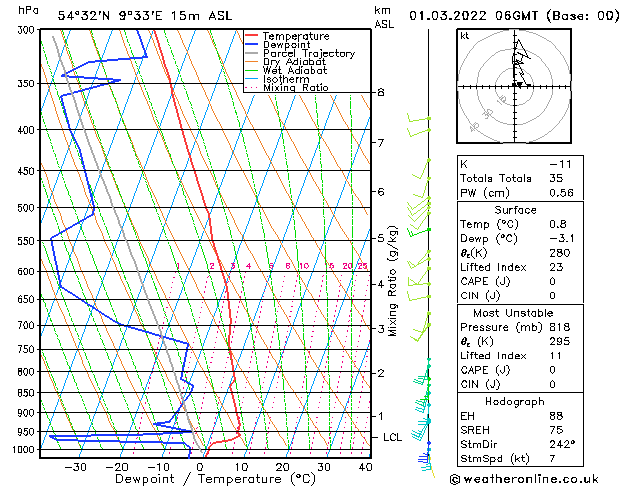Click the 1000 hPa pressure axis label
The width and height of the screenshot is (629, 486).
pyautogui.click(x=24, y=450)
